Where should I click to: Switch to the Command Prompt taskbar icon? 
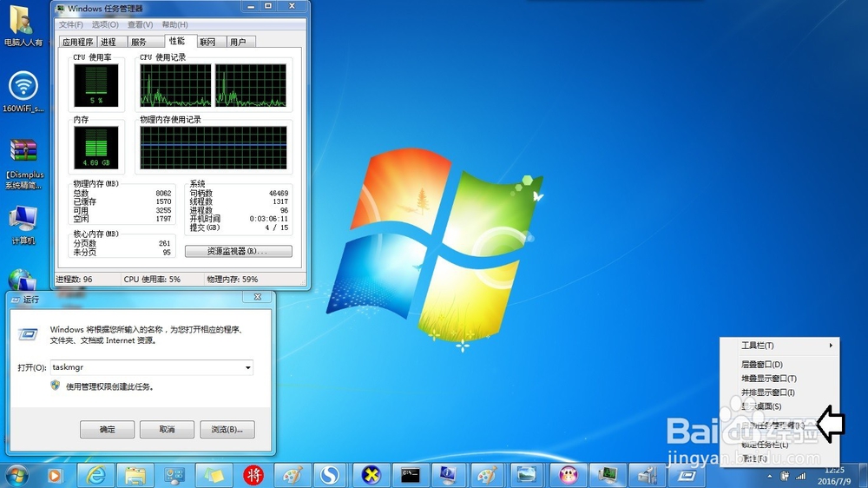(411, 475)
